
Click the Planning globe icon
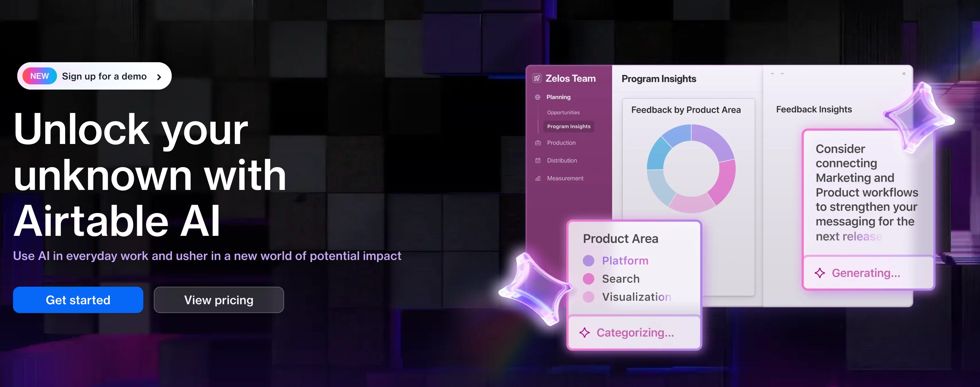pyautogui.click(x=538, y=97)
